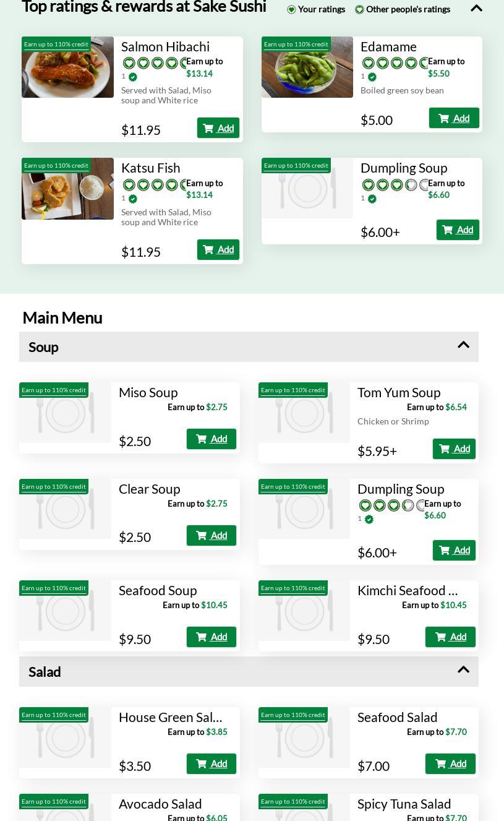Click the Katsu Fish photo
Viewport: 504px width, 821px height.
click(68, 189)
